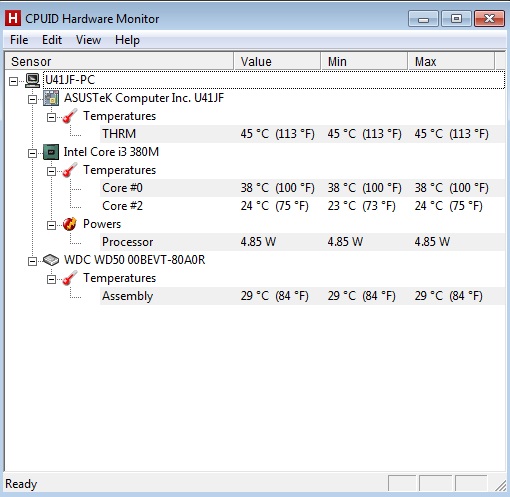Click the thermometer icon under Intel Core i3
The image size is (510, 497).
click(70, 170)
